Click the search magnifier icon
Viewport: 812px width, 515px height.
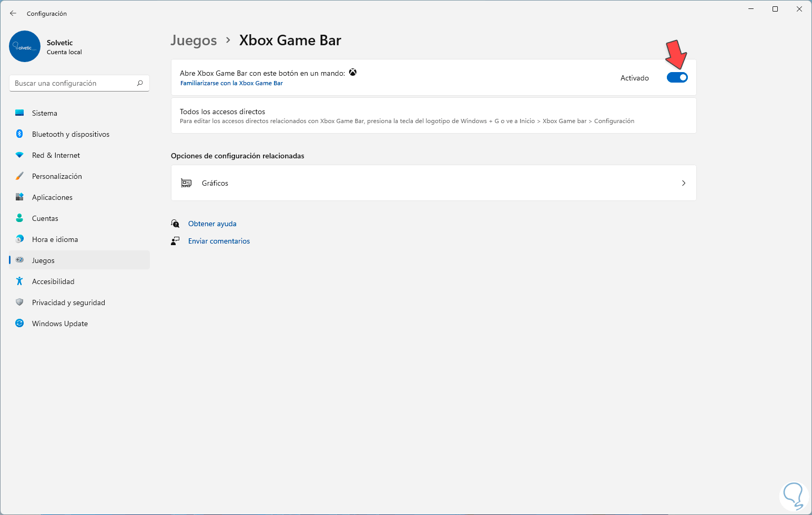(140, 83)
